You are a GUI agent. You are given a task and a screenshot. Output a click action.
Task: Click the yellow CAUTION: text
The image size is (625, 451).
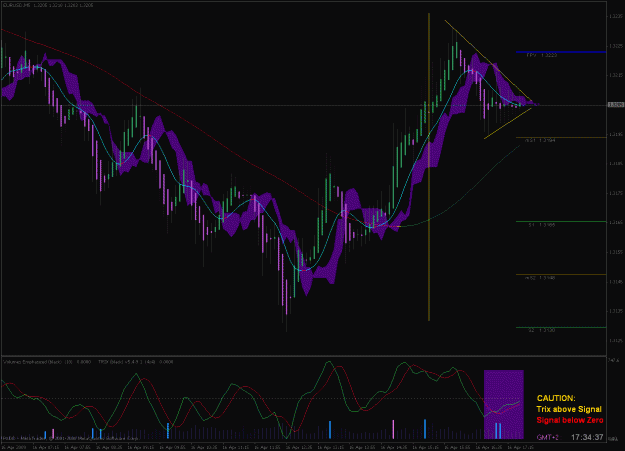pyautogui.click(x=556, y=398)
